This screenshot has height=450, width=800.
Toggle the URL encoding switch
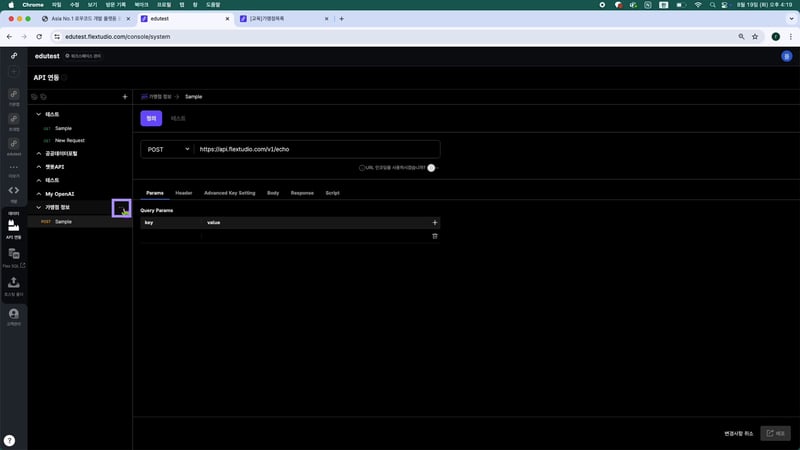433,168
